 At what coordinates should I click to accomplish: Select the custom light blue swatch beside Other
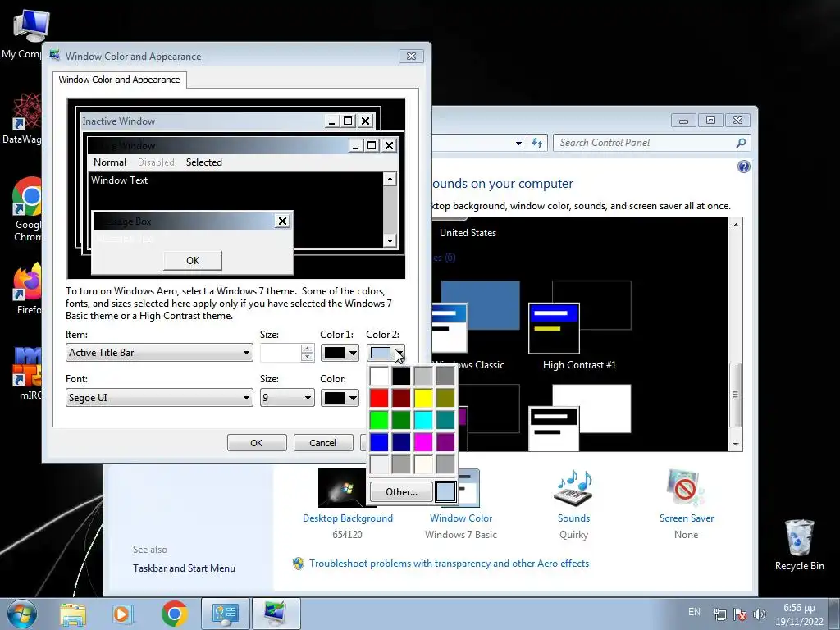pos(445,492)
